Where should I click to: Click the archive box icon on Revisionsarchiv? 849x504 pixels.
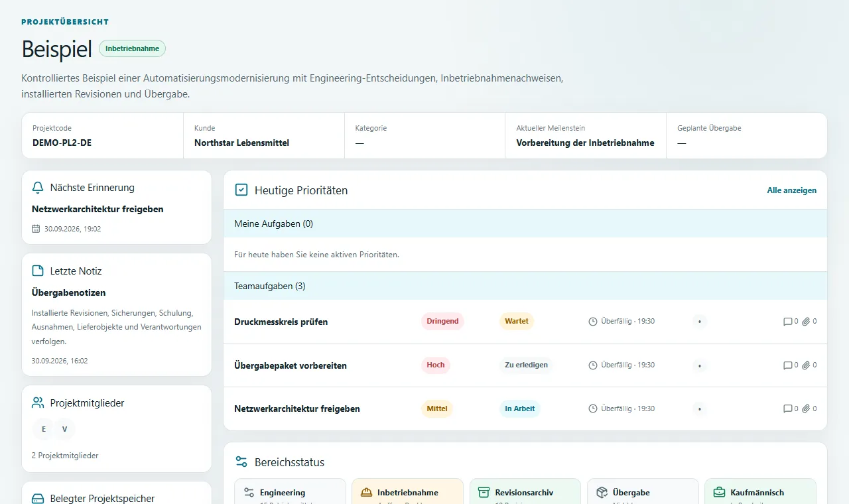(x=484, y=493)
